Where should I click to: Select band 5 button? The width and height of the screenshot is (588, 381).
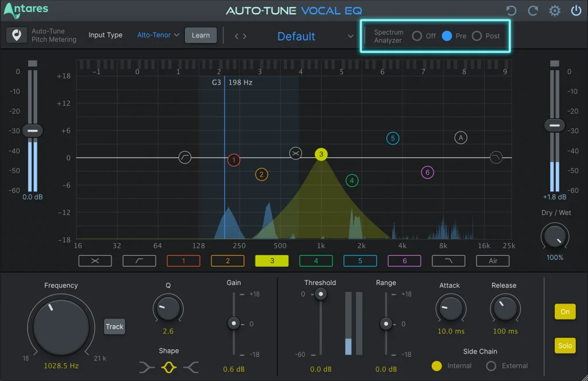(360, 261)
